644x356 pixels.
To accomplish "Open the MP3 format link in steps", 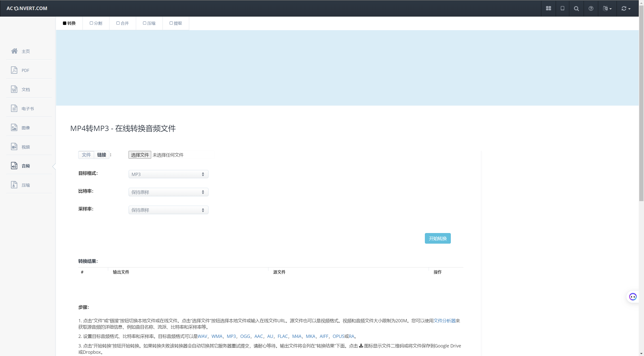I will 231,336.
